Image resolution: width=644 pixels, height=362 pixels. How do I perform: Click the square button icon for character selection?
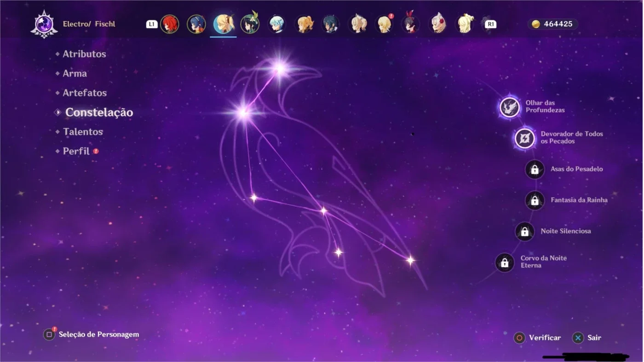click(x=49, y=335)
